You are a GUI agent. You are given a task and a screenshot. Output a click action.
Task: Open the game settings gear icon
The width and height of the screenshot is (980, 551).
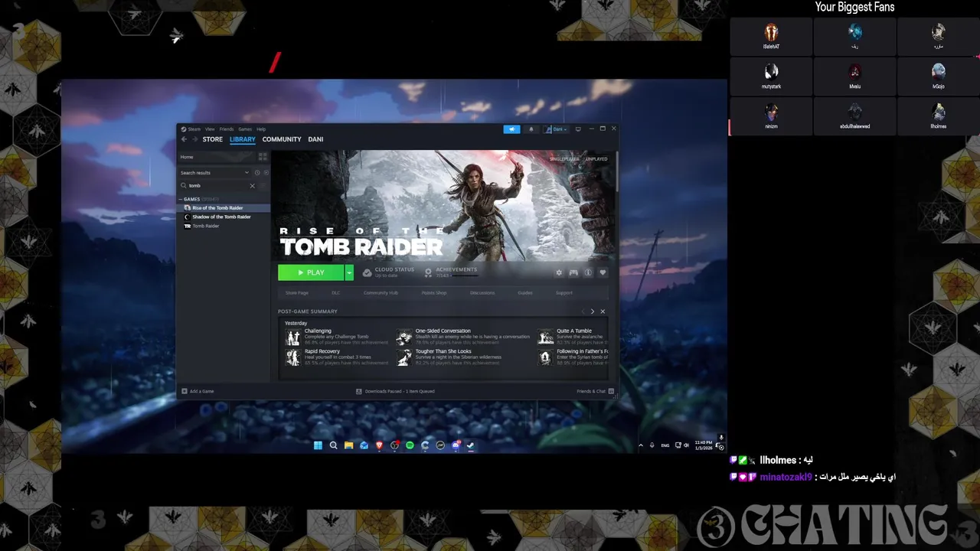point(559,272)
